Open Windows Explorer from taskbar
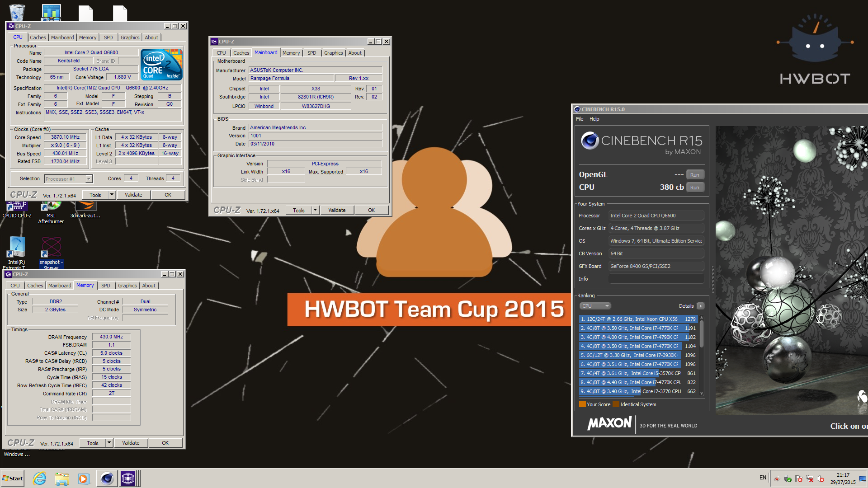 click(x=62, y=478)
